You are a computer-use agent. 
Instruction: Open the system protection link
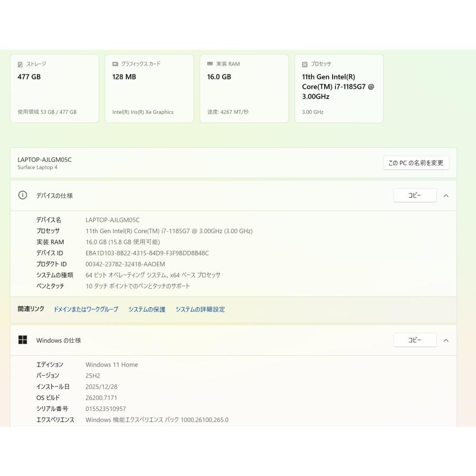click(x=147, y=309)
